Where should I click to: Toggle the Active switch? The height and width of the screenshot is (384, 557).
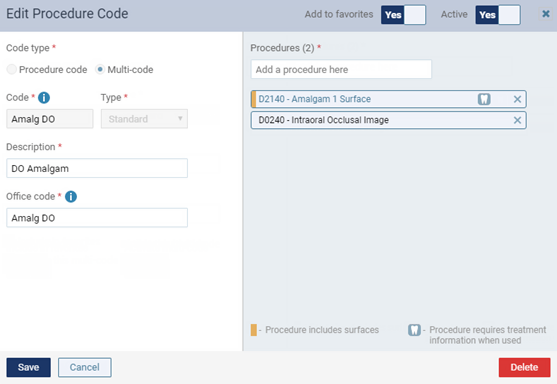tap(498, 15)
